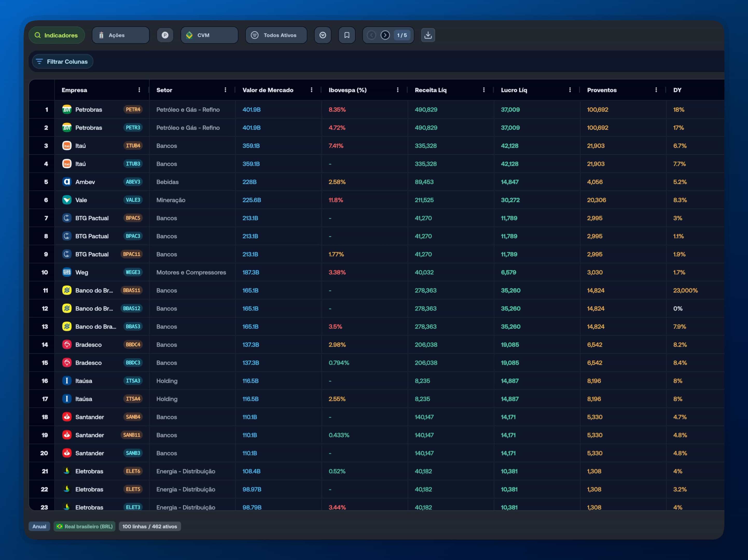Open Filtrar Colunas filter
The image size is (748, 560).
[63, 61]
